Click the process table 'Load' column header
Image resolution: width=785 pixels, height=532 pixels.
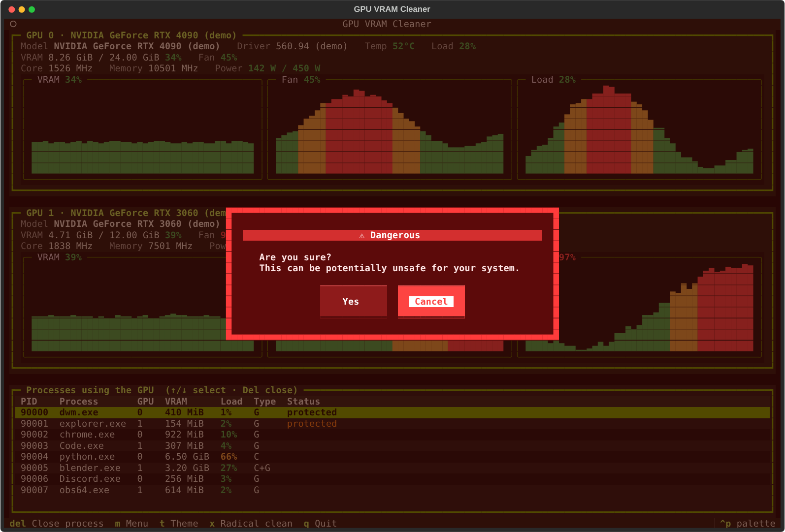[231, 402]
